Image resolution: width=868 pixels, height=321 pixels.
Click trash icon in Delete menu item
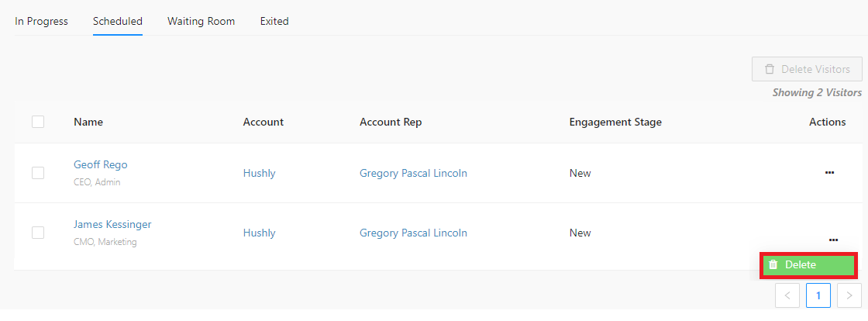pyautogui.click(x=773, y=264)
